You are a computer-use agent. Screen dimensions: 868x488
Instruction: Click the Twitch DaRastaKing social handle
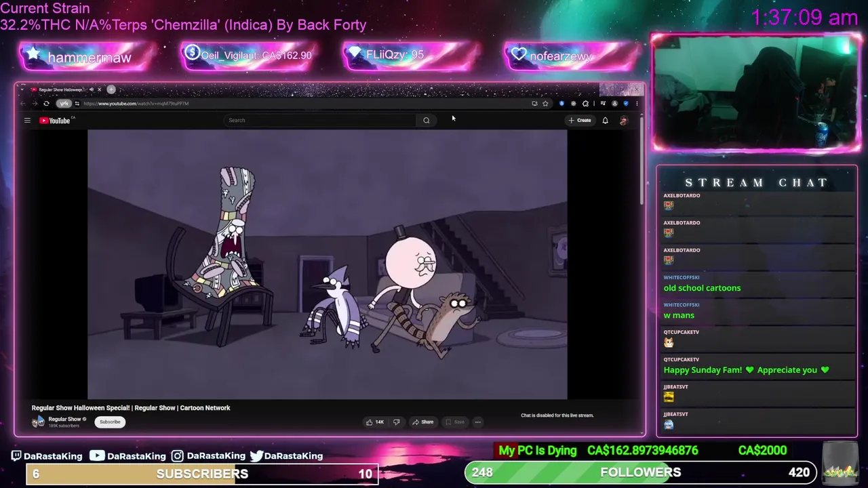(x=47, y=456)
